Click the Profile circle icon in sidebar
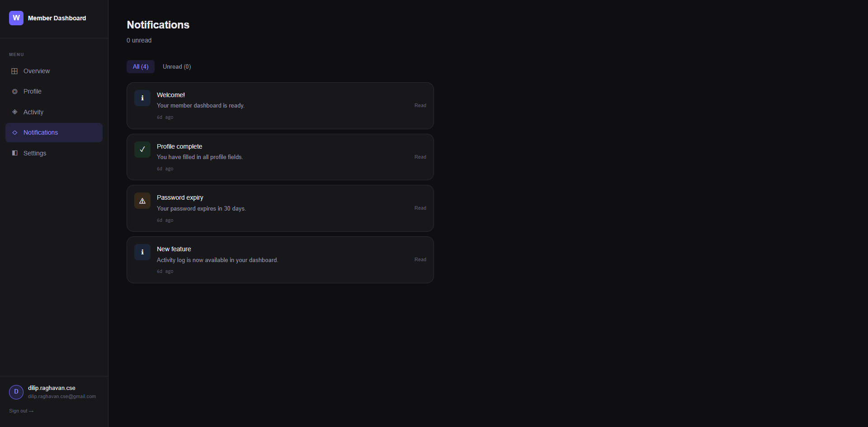868x427 pixels. tap(14, 91)
